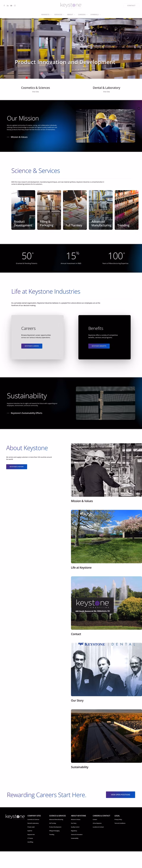Open footer Full Turnkey link

(53, 823)
